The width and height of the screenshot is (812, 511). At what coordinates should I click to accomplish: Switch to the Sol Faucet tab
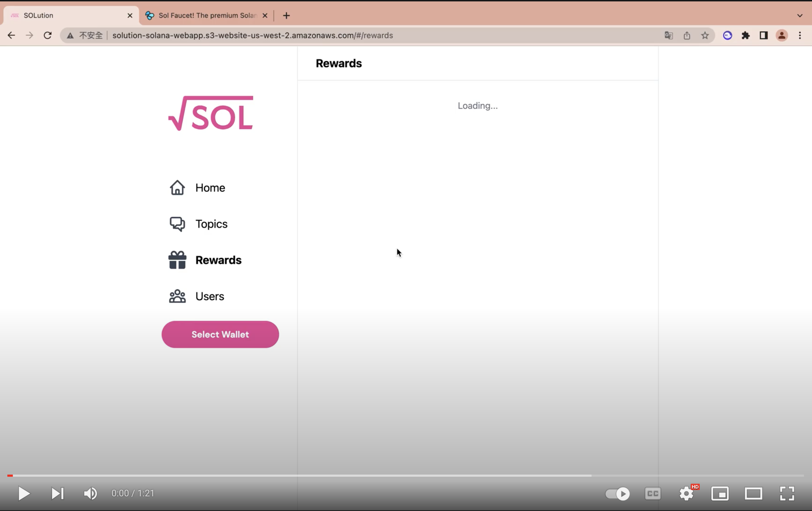click(x=207, y=15)
